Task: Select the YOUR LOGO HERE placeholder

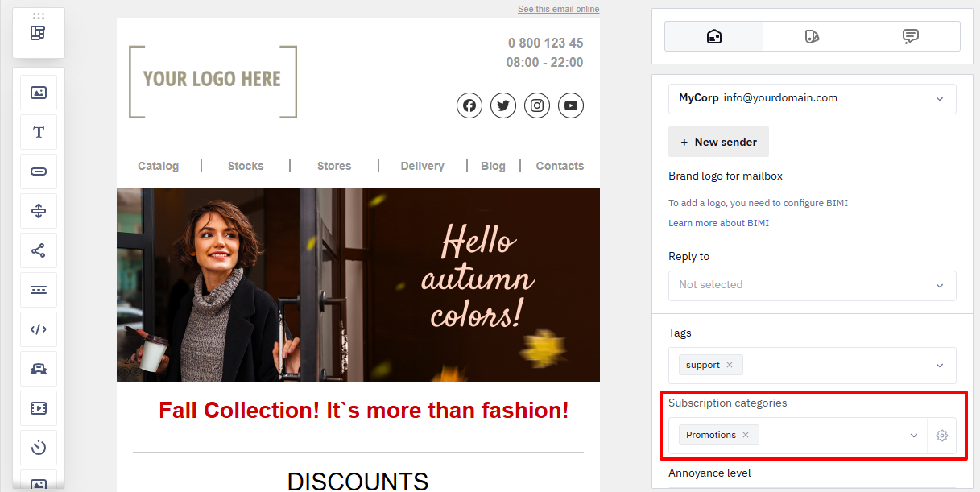Action: click(x=213, y=81)
